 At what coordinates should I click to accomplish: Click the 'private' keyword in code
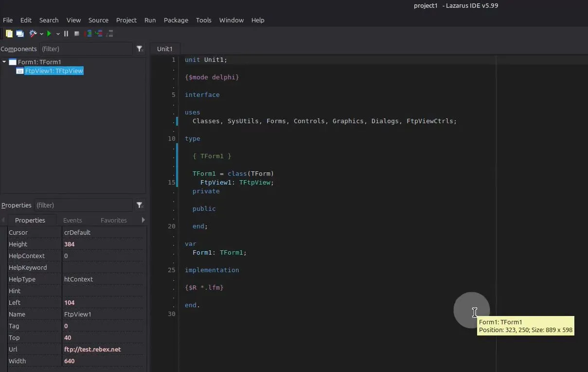tap(206, 191)
